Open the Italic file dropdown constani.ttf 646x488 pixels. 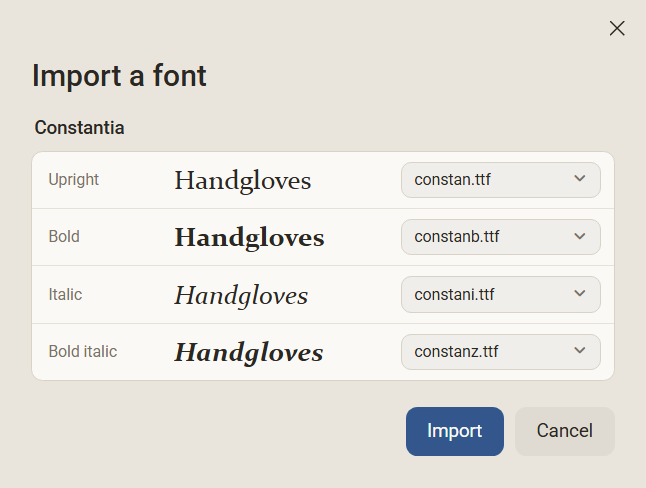[x=501, y=294]
